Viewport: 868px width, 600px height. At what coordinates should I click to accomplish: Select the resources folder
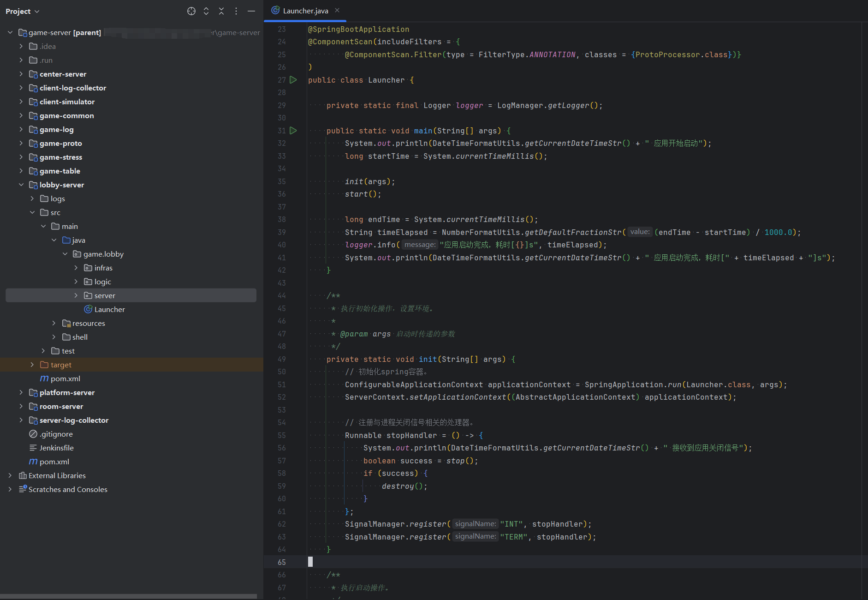(89, 323)
